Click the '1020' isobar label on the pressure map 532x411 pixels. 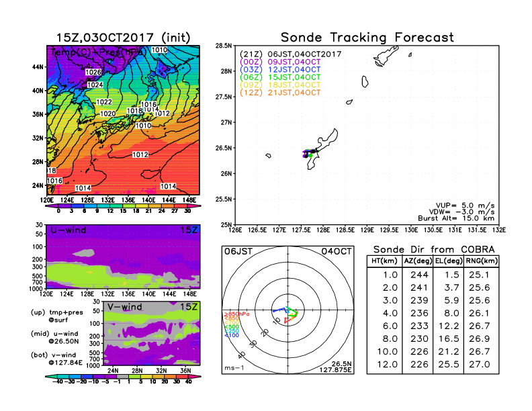tap(108, 114)
